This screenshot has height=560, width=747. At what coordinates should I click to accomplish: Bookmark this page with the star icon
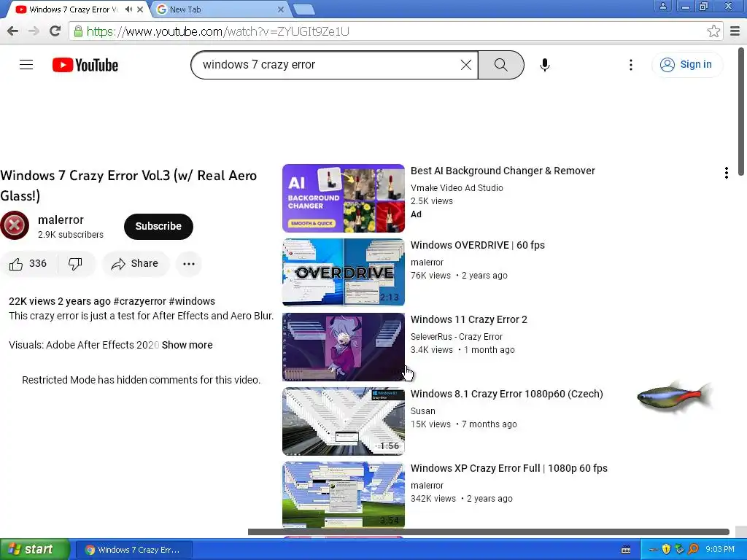(x=713, y=31)
